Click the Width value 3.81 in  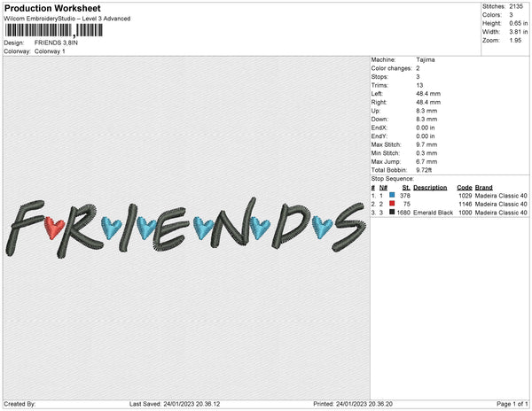(518, 32)
